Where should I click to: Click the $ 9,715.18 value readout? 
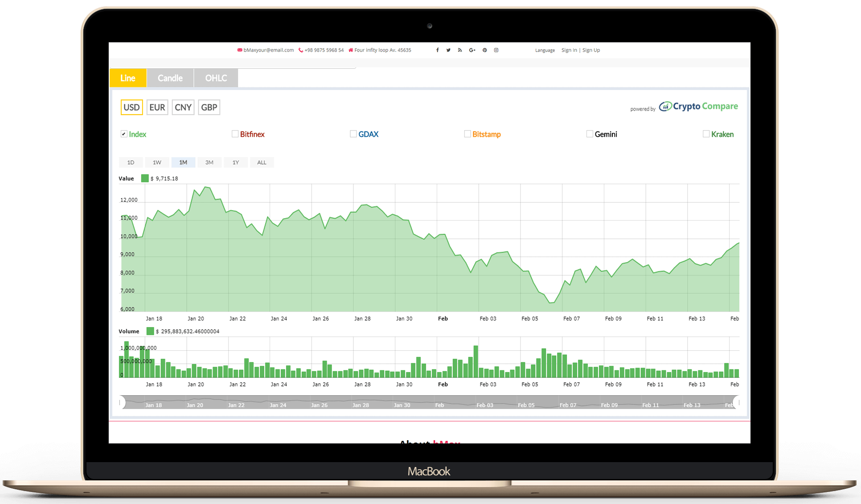coord(164,179)
